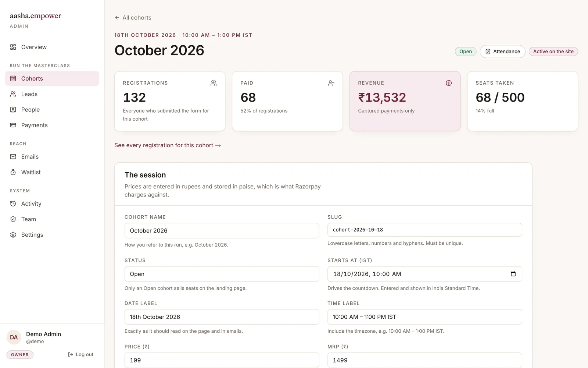Click the Leads users icon
The width and height of the screenshot is (588, 368).
pos(13,94)
